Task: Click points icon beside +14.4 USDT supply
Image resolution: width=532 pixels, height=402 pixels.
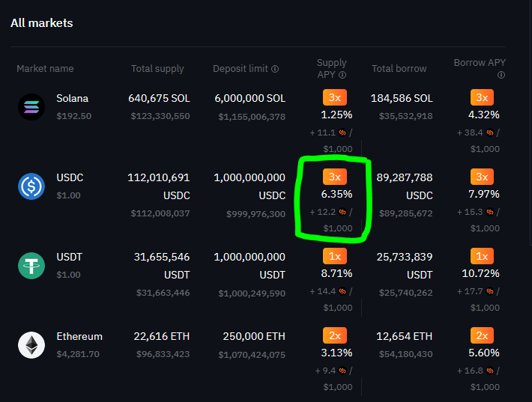Action: coord(342,291)
